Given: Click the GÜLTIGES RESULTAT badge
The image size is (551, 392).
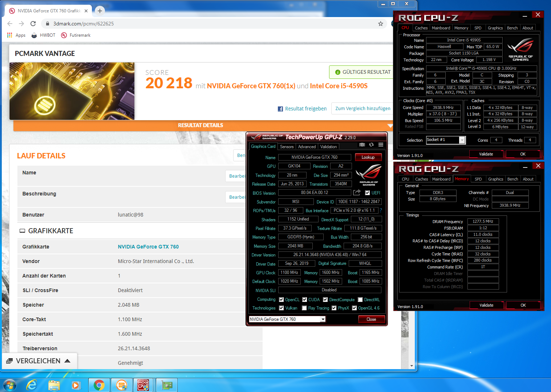Looking at the screenshot, I should [x=362, y=72].
